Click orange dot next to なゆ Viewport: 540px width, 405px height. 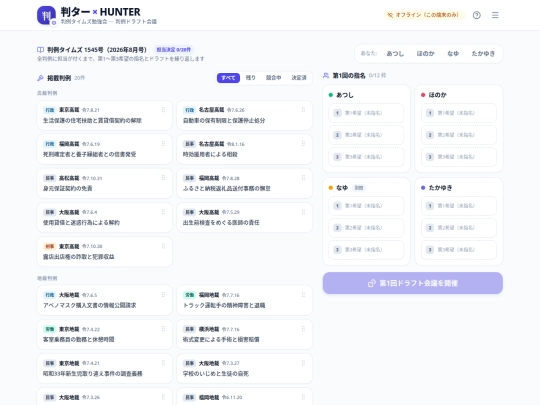[331, 188]
